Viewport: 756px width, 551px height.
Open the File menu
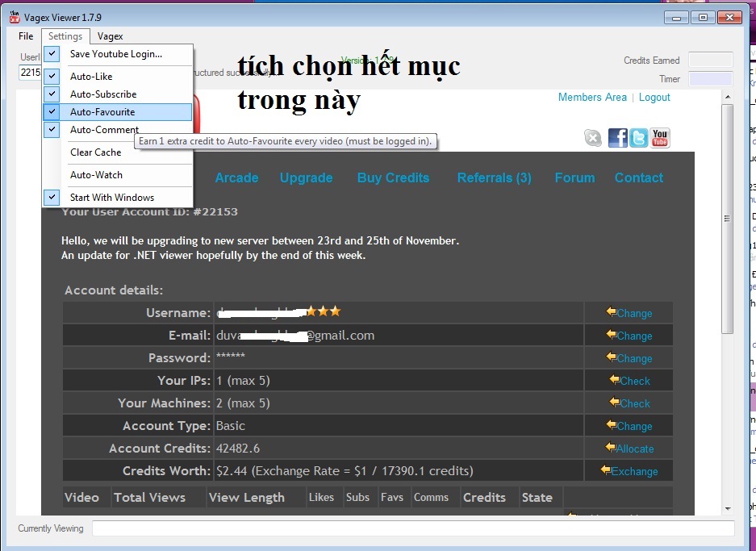[x=26, y=36]
